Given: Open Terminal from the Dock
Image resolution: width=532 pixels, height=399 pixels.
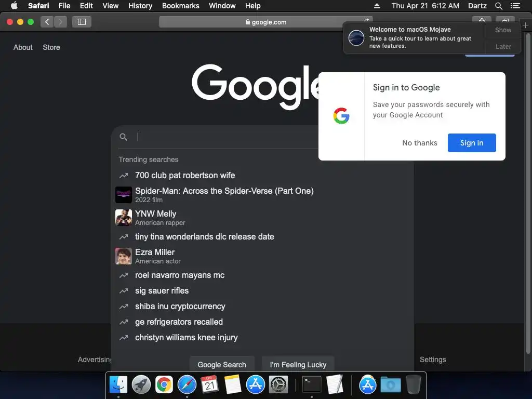Looking at the screenshot, I should coord(312,385).
